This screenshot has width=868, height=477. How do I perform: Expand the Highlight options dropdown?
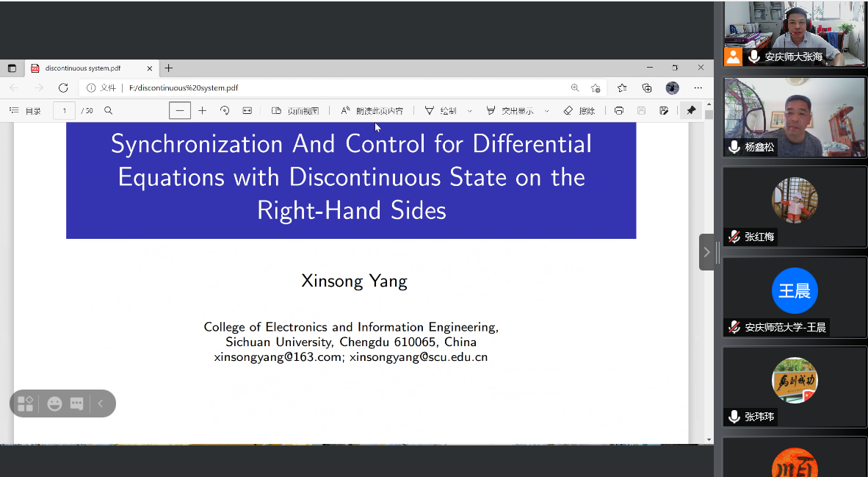pos(547,111)
